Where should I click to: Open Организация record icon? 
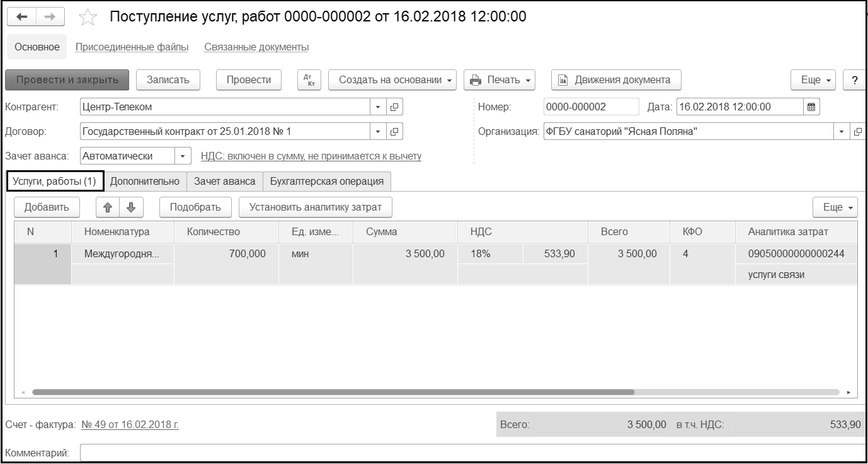pos(857,132)
